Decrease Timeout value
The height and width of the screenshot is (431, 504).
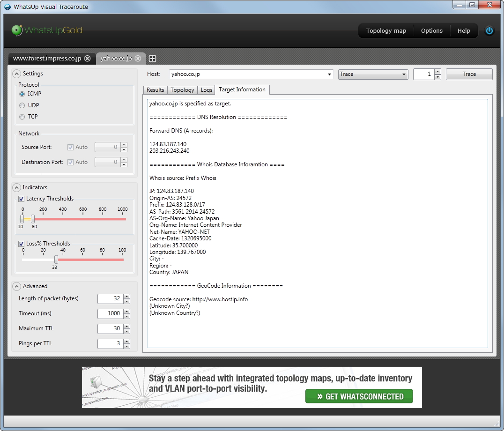(127, 316)
